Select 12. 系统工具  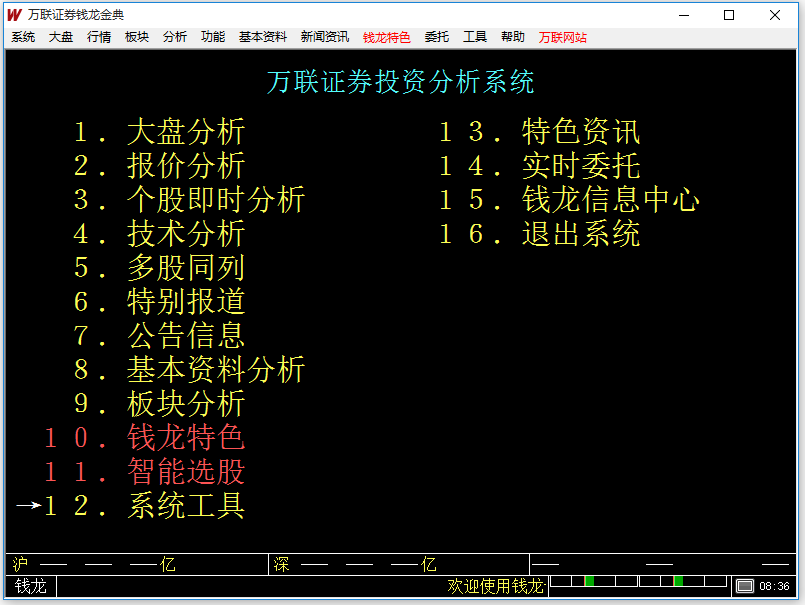click(144, 505)
